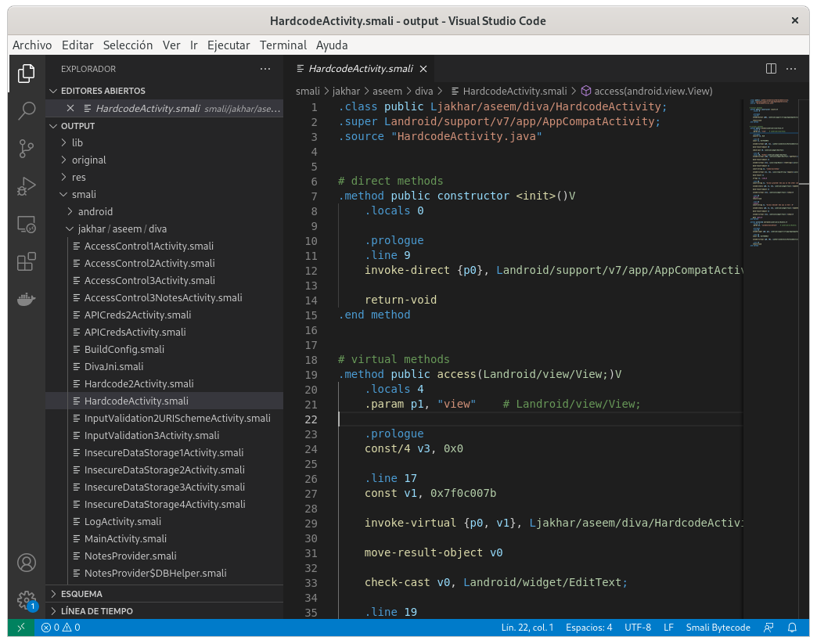Expand the lib folder
The width and height of the screenshot is (817, 644).
tap(77, 142)
